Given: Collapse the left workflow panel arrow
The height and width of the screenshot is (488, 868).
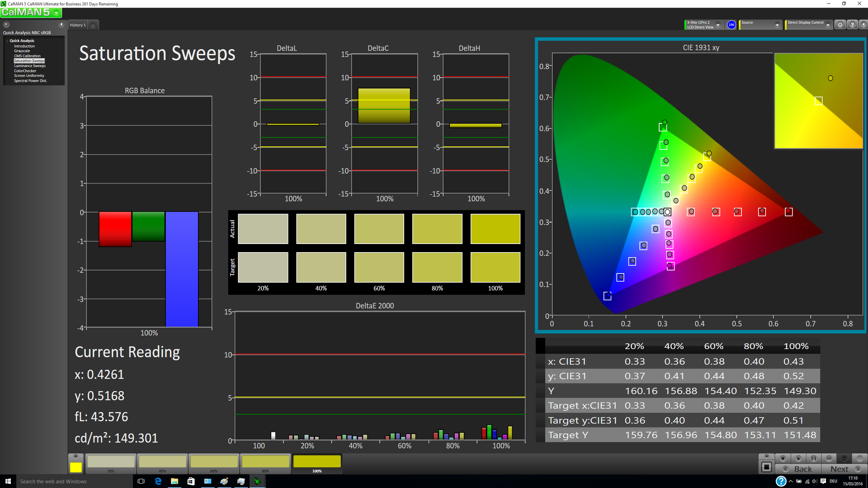Looking at the screenshot, I should click(x=61, y=24).
